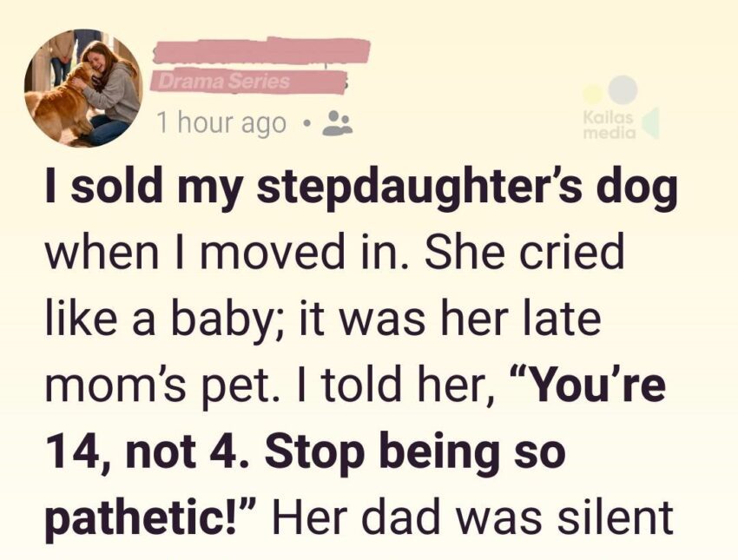Open the redacted page name above Drama Series
Screen dimensions: 738x560
(x=259, y=51)
